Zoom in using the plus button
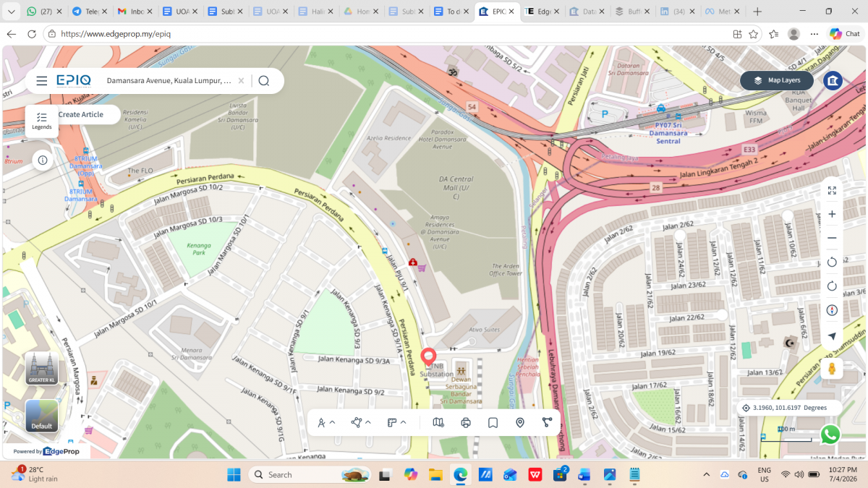The image size is (868, 488). pos(832,214)
